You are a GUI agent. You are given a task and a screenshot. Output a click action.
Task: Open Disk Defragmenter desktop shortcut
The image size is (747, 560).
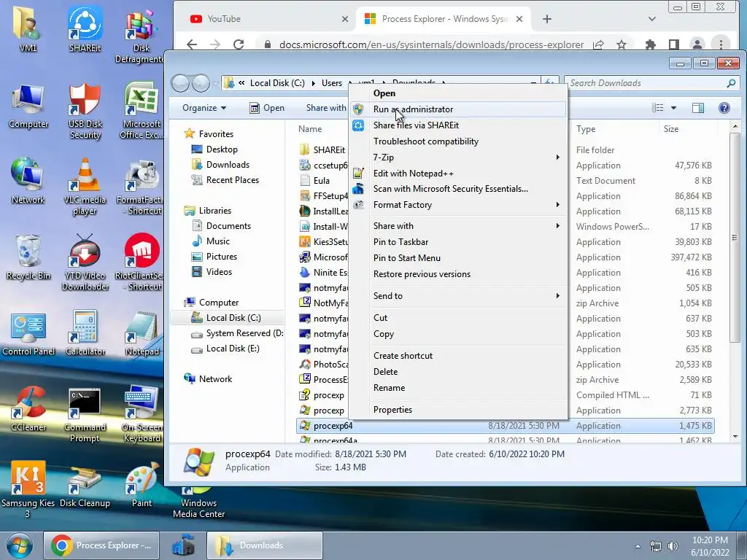141,36
